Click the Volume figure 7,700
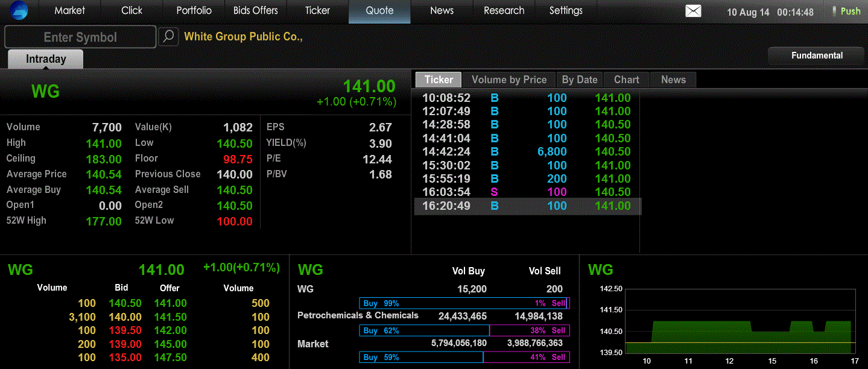The image size is (868, 369). pyautogui.click(x=107, y=127)
